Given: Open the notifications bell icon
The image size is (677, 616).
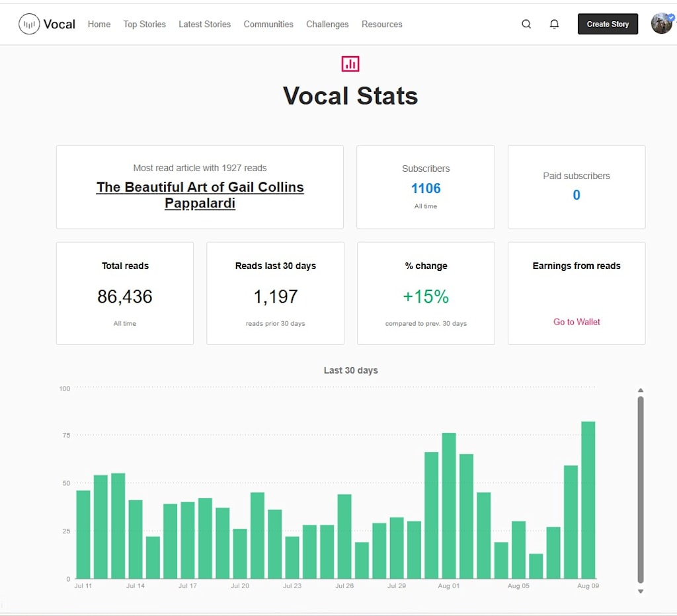Looking at the screenshot, I should point(554,24).
